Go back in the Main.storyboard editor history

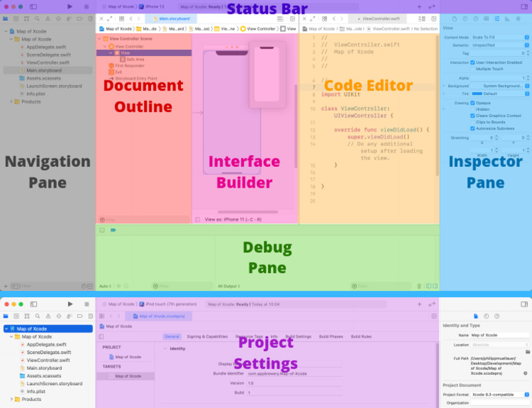(x=131, y=19)
